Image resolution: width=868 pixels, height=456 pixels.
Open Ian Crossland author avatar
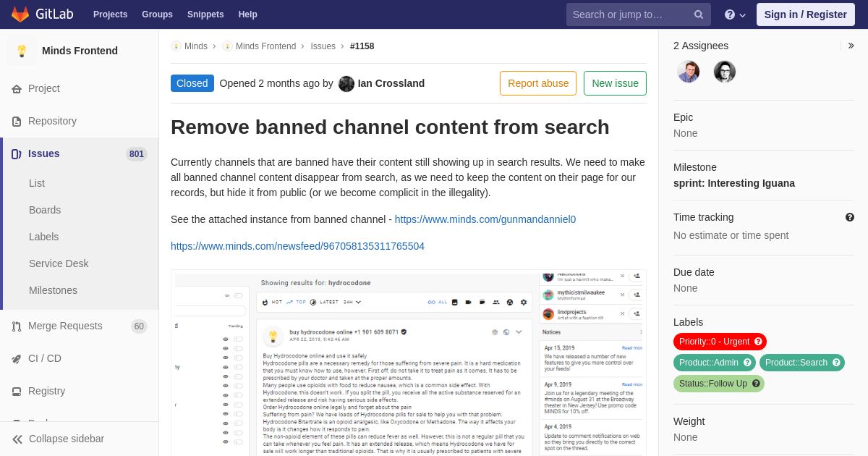click(346, 83)
